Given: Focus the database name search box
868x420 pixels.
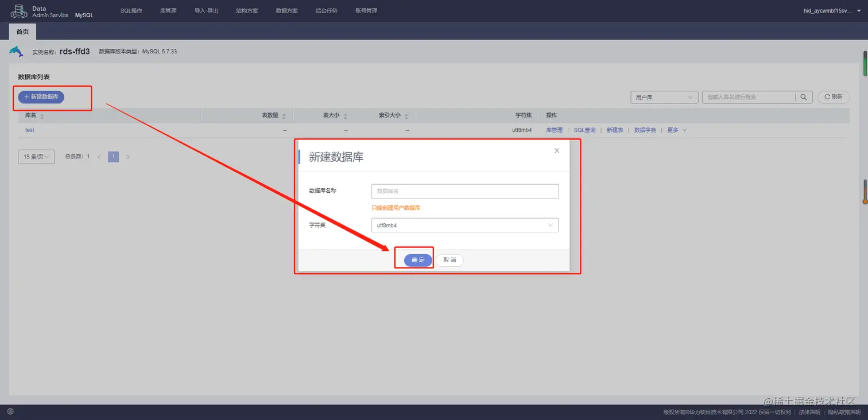Looking at the screenshot, I should [749, 97].
